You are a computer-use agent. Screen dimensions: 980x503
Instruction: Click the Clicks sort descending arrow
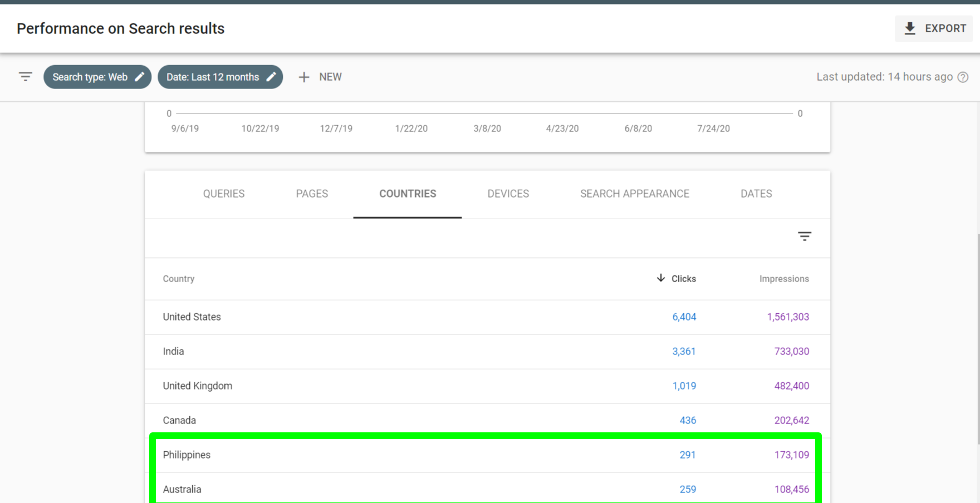[661, 278]
